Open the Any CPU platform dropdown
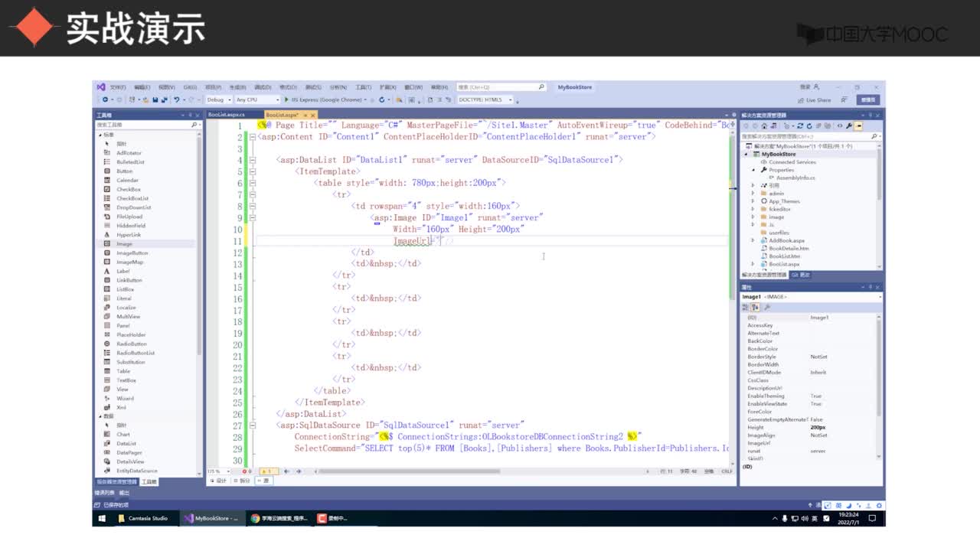The image size is (980, 551). (x=257, y=99)
